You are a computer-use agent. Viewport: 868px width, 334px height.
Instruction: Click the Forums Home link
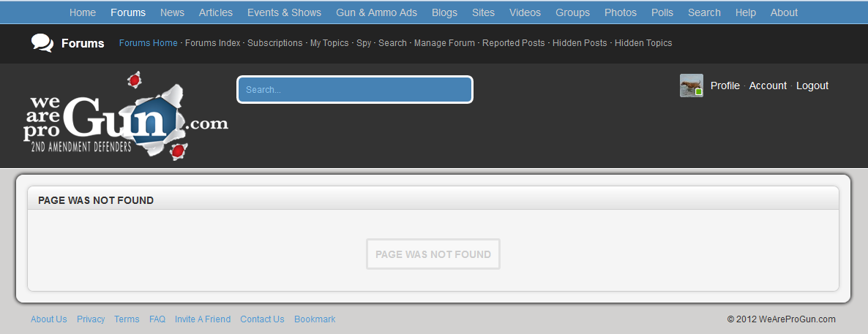(148, 43)
